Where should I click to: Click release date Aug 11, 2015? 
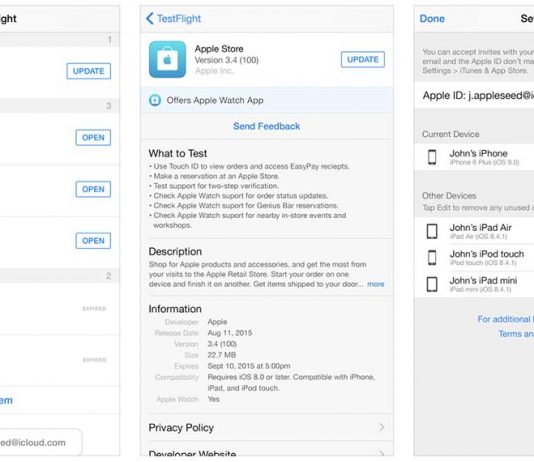pyautogui.click(x=230, y=333)
